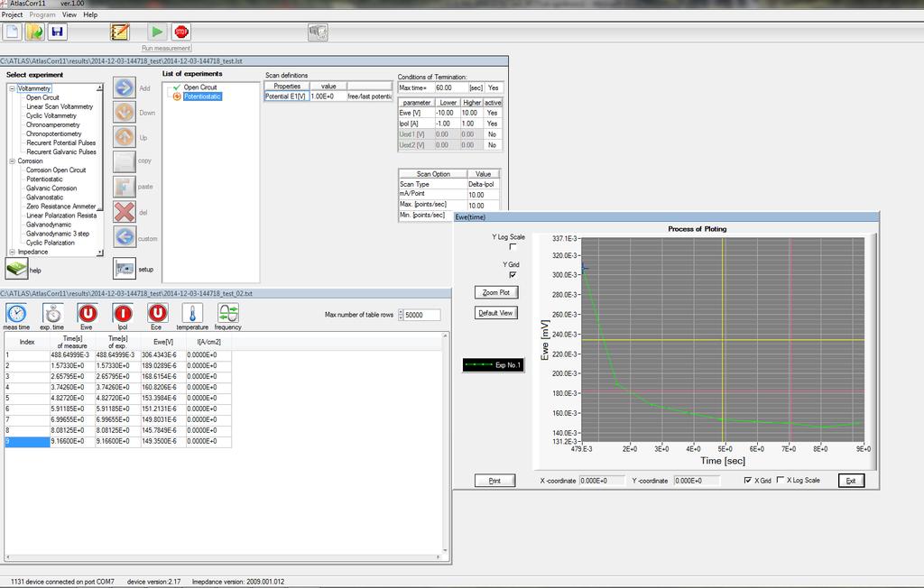924x588 pixels.
Task: Enable Y Log Scale checkbox
Action: click(513, 247)
